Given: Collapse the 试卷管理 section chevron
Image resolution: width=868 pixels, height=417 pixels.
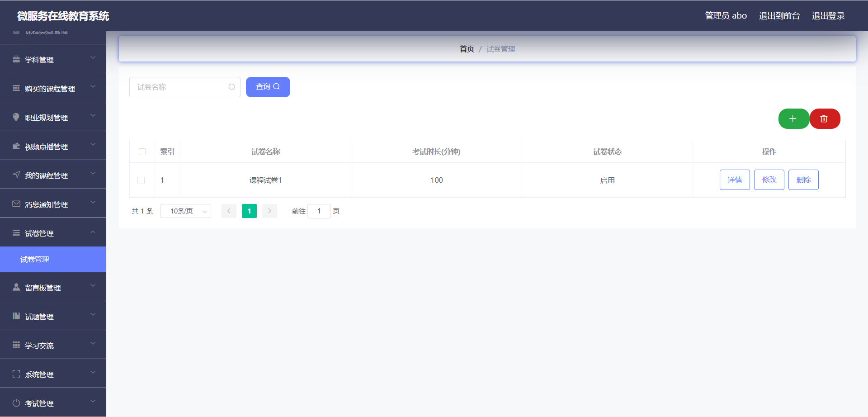Looking at the screenshot, I should (93, 233).
